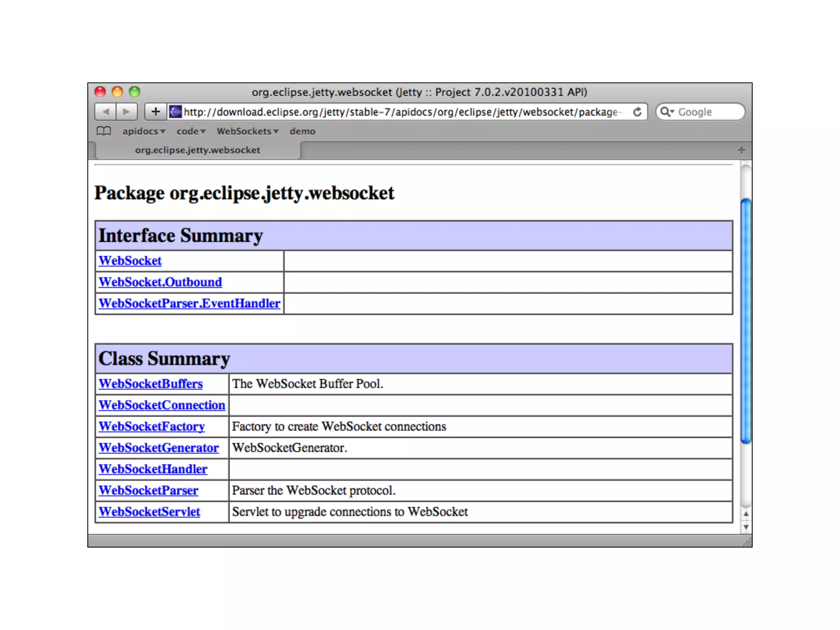Open the demo bookmark
Viewport: 840px width, 630px height.
(x=302, y=131)
